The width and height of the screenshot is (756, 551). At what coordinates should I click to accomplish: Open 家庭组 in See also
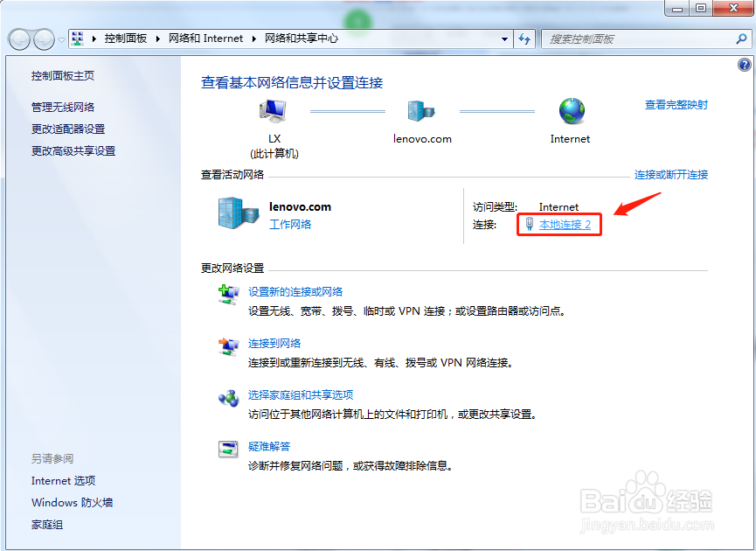(x=47, y=525)
